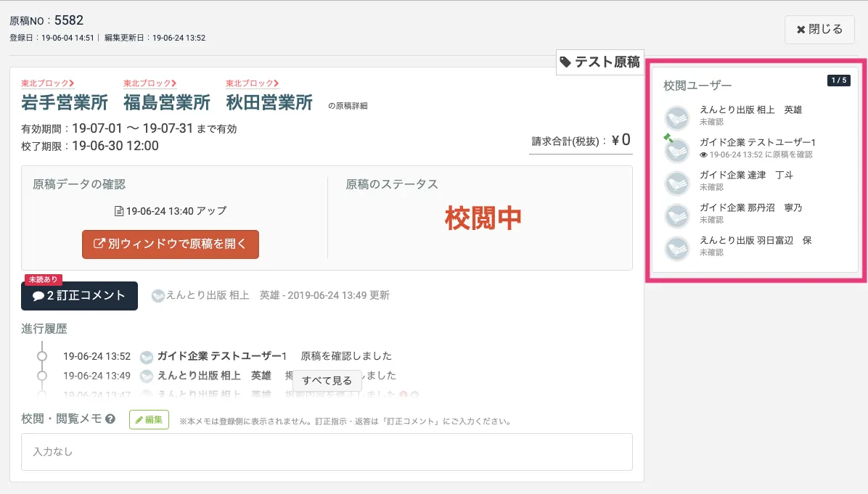This screenshot has width=868, height=494.
Task: Select reviewer name えんとり出版 相上 英雄
Action: 750,110
